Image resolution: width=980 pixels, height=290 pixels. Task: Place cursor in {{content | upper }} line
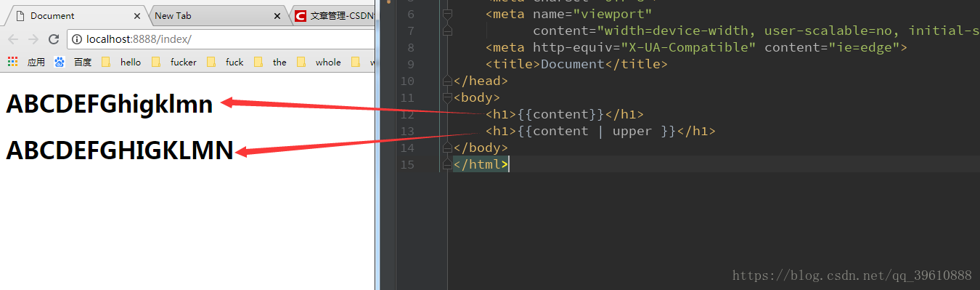click(x=600, y=131)
